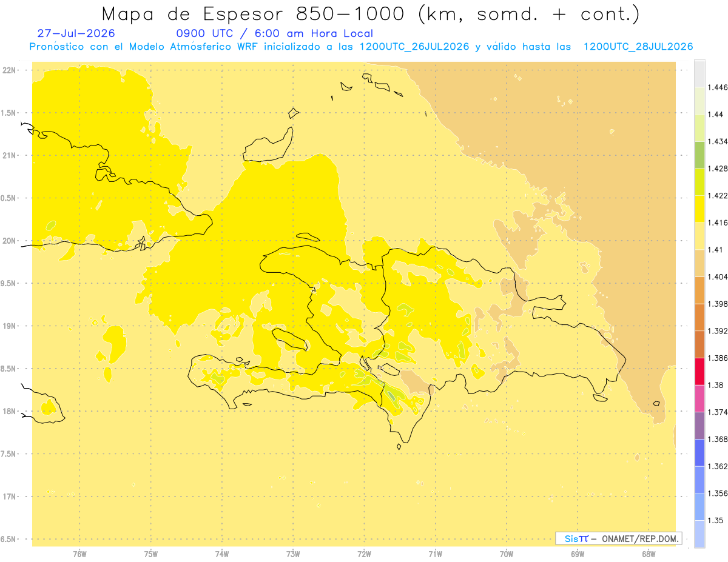The height and width of the screenshot is (562, 728).
Task: Click the longitude label '68W'
Action: pyautogui.click(x=649, y=554)
